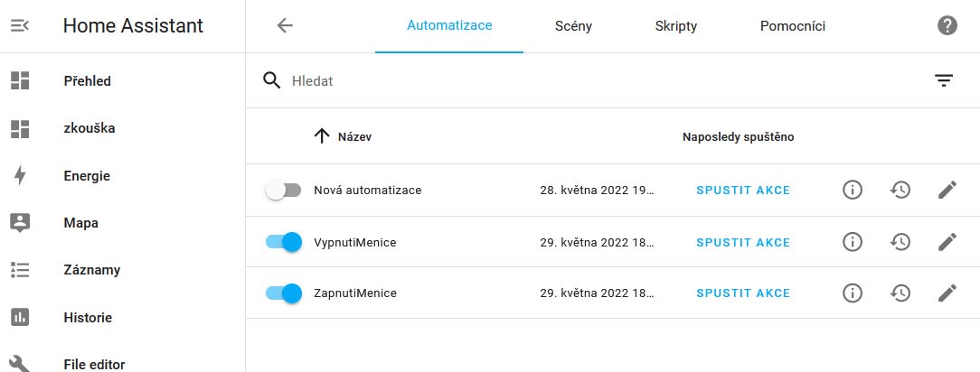Image resolution: width=980 pixels, height=372 pixels.
Task: Sort by Název column arrow
Action: tap(322, 137)
